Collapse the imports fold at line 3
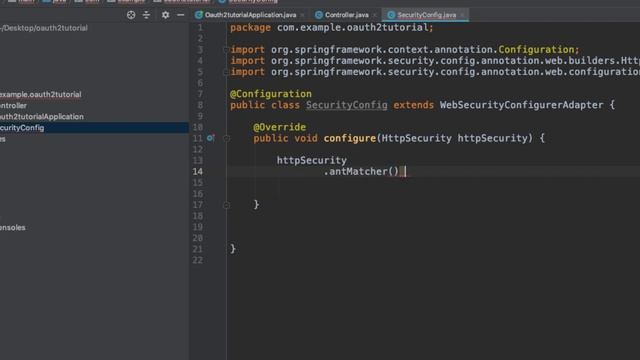This screenshot has height=360, width=640. tap(226, 50)
